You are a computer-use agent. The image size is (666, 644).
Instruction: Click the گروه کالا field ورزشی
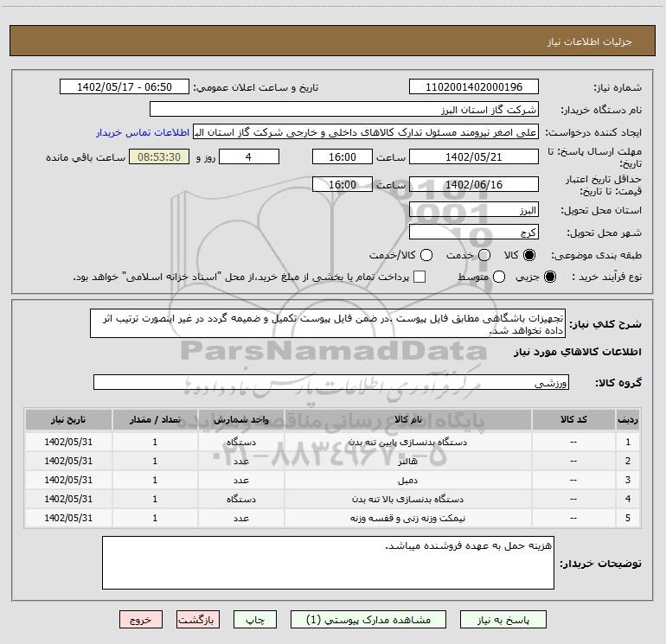(x=331, y=382)
